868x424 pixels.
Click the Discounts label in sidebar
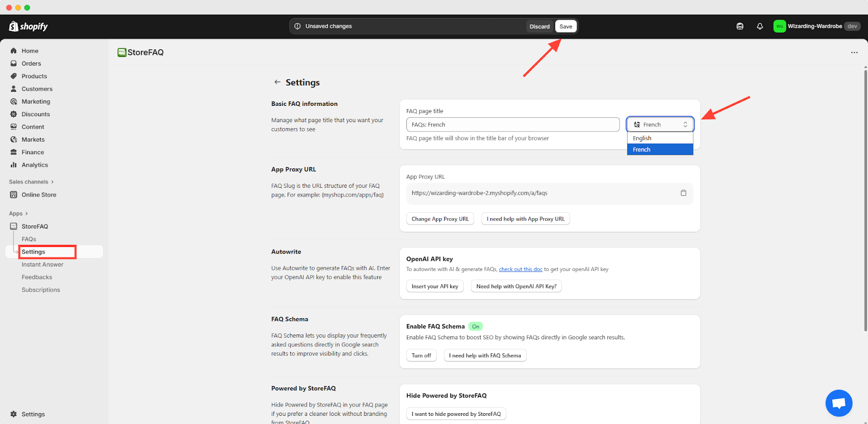[x=36, y=114]
